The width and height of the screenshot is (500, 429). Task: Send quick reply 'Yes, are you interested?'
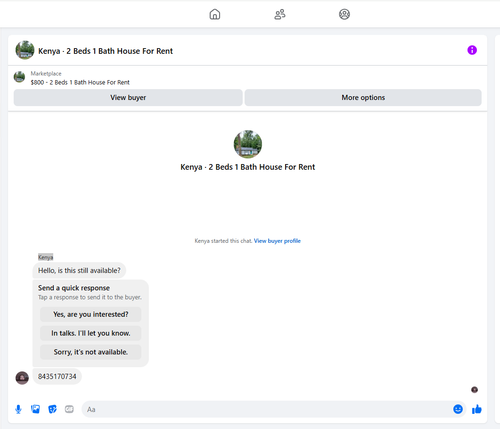click(x=91, y=314)
